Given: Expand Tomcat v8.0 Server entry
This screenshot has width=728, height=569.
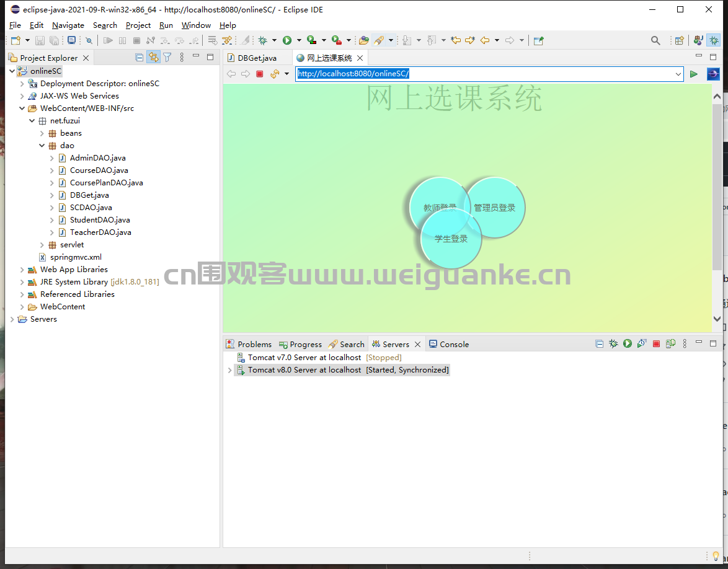Looking at the screenshot, I should pos(229,370).
